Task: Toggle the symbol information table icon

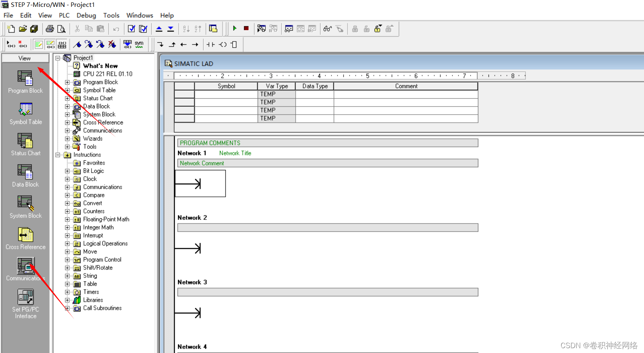Action: pyautogui.click(x=62, y=44)
